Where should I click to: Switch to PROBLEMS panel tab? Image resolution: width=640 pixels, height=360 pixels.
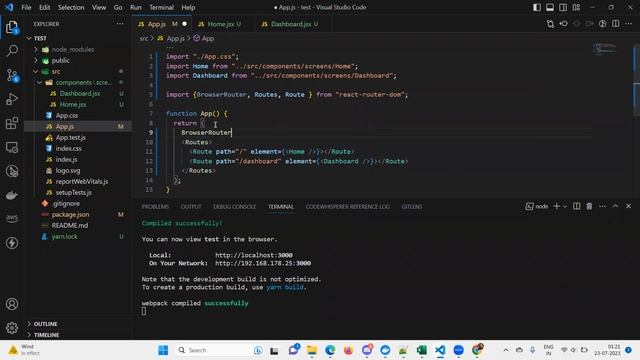[155, 207]
